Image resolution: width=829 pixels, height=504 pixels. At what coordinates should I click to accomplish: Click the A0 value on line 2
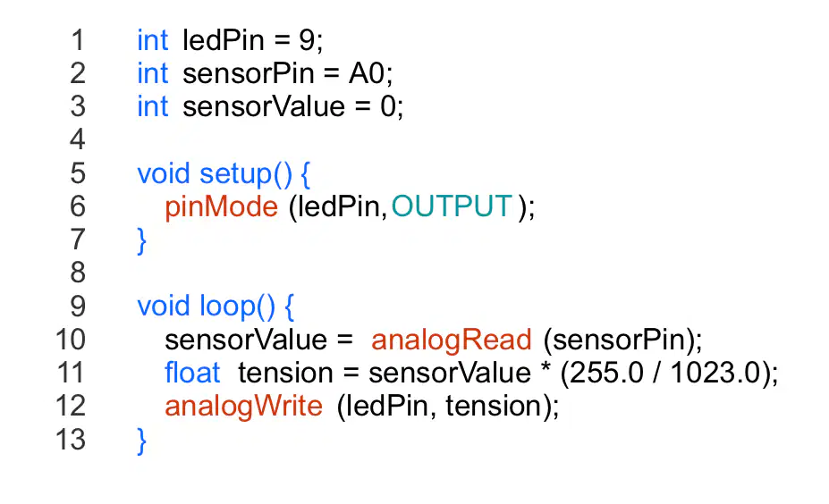pyautogui.click(x=367, y=73)
